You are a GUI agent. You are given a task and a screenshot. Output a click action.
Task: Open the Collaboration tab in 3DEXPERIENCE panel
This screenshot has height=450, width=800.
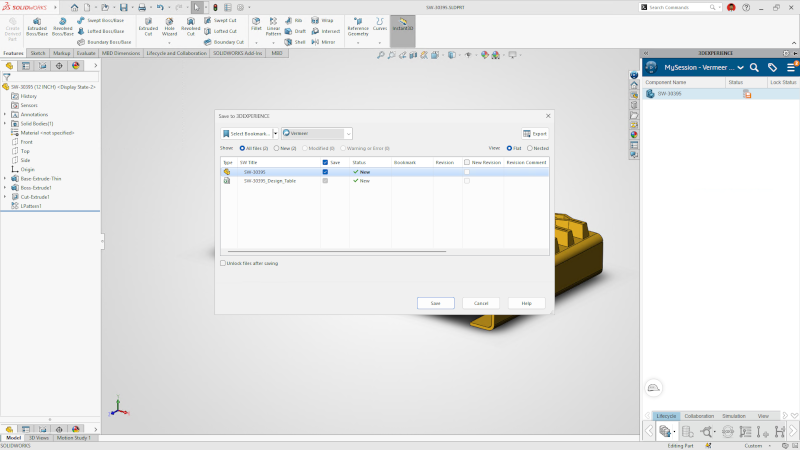pos(699,415)
